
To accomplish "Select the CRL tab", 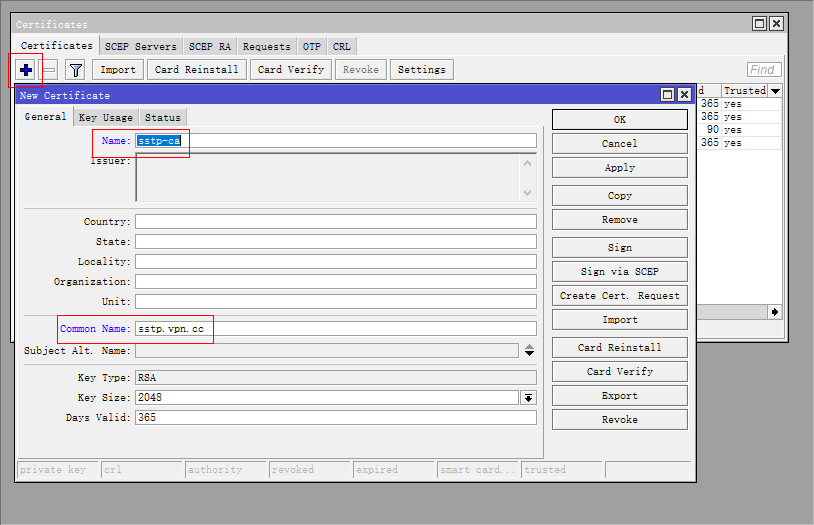I will 341,47.
